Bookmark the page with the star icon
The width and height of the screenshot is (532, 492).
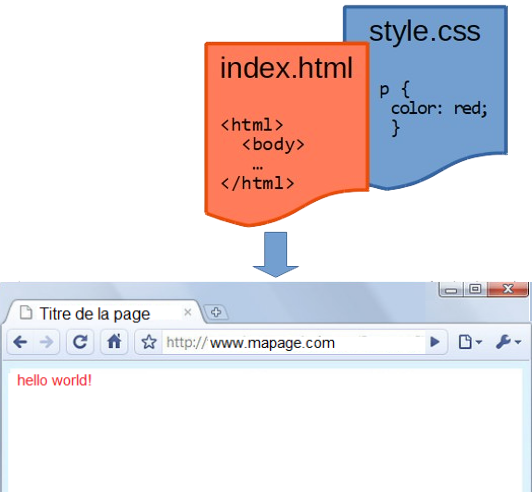click(x=149, y=342)
